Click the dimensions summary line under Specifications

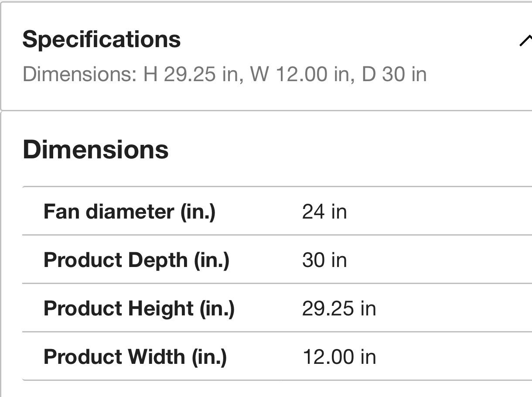click(224, 74)
